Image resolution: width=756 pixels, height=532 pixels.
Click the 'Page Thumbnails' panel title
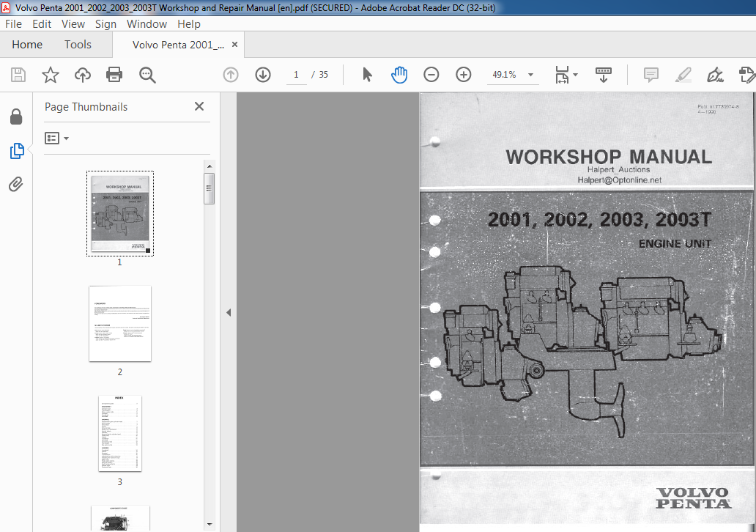[x=86, y=106]
